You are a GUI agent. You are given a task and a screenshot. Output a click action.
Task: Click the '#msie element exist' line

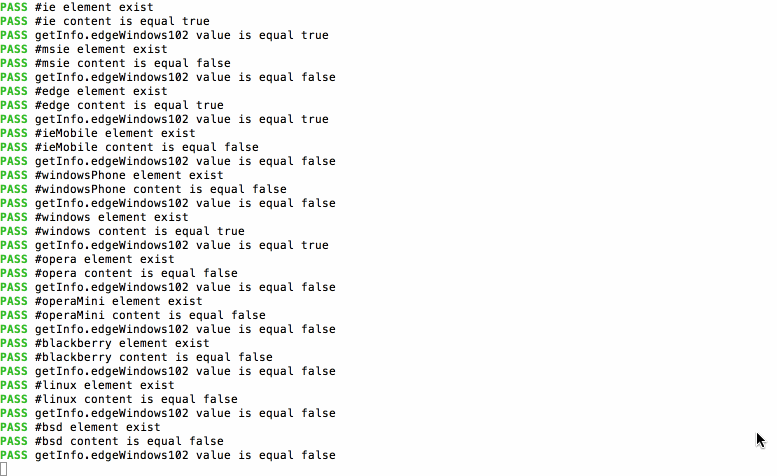pos(84,50)
